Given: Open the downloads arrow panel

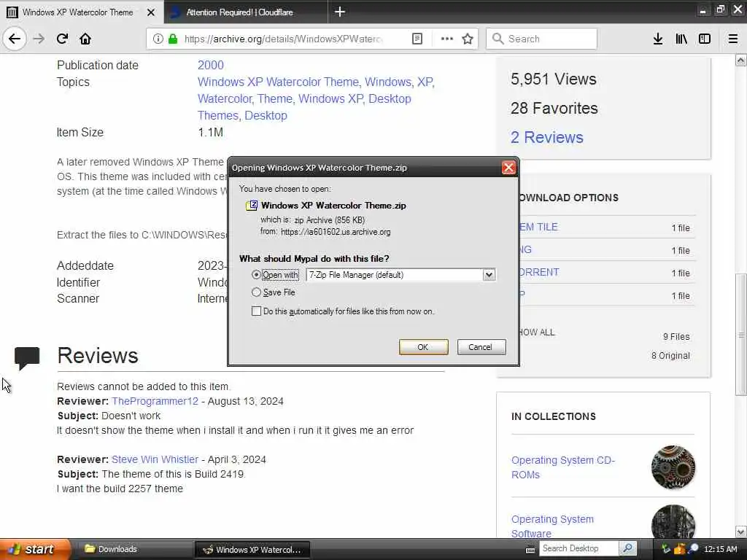Looking at the screenshot, I should pos(658,39).
